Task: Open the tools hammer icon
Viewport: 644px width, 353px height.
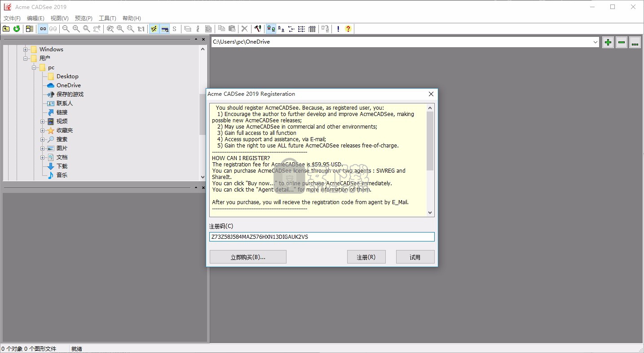Action: 258,29
